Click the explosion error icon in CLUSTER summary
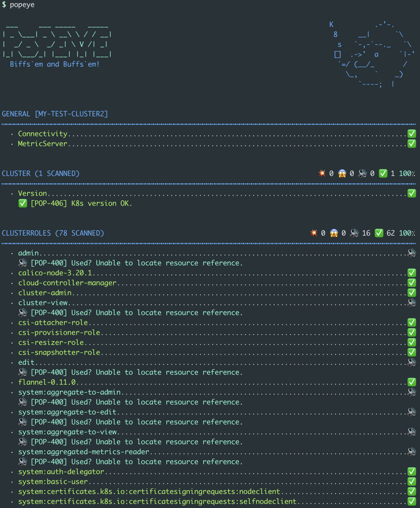This screenshot has width=420, height=508. (322, 173)
